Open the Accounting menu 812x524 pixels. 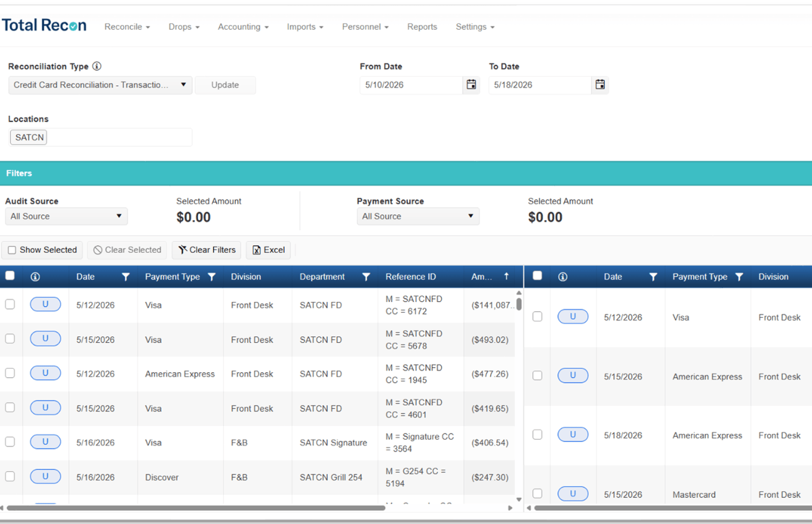click(243, 27)
